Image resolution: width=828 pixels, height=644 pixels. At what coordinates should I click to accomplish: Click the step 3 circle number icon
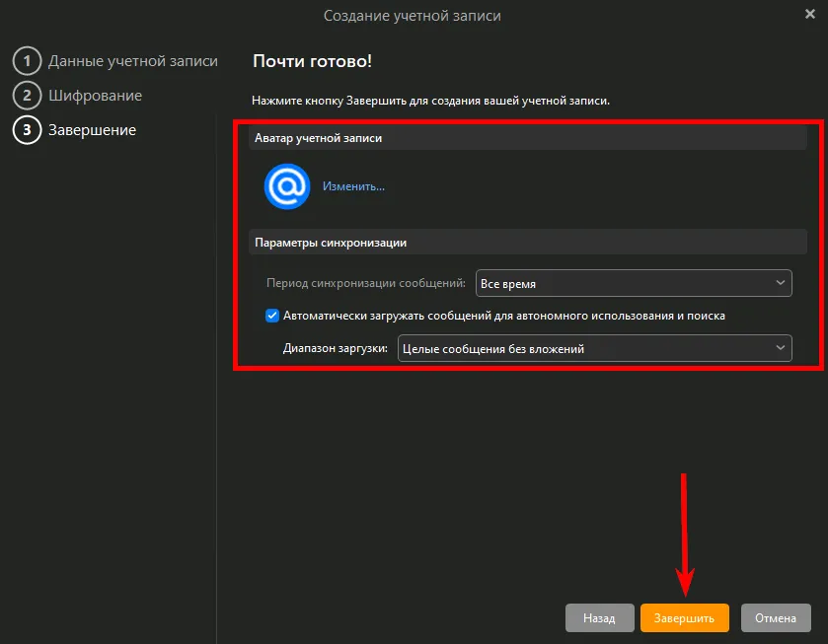(x=27, y=129)
